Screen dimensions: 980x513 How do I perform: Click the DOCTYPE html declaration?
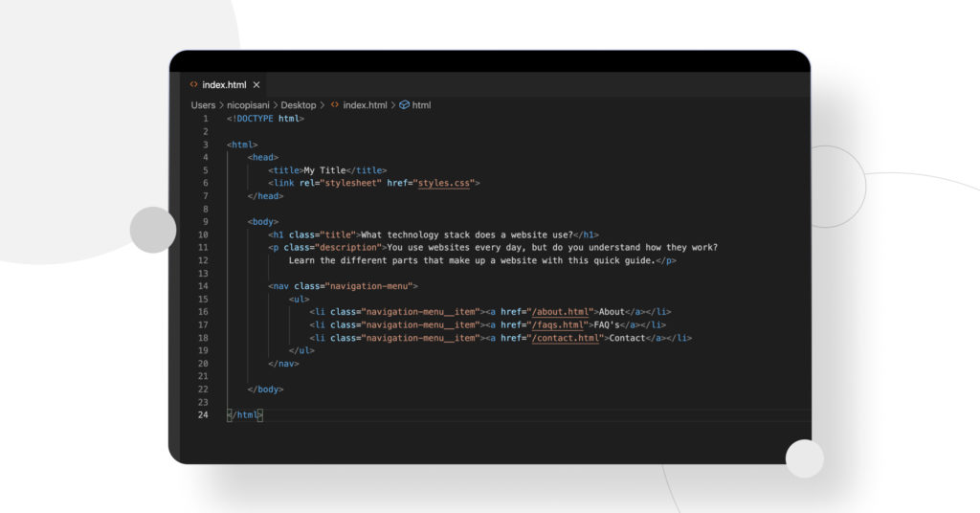tap(266, 119)
